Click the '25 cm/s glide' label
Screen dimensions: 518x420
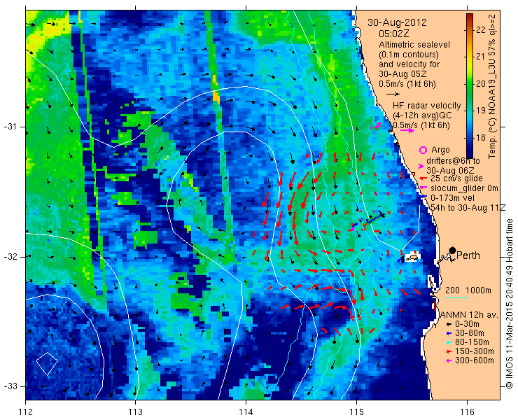point(456,178)
